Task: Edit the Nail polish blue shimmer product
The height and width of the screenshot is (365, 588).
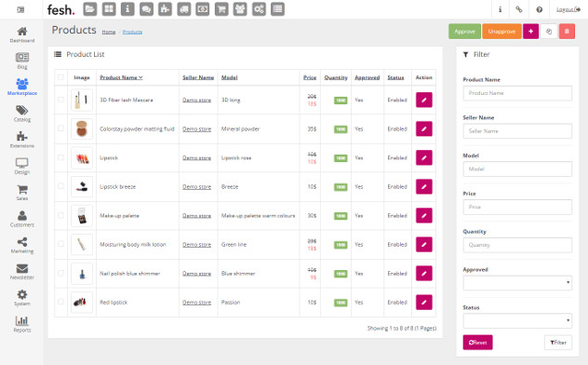Action: point(424,274)
